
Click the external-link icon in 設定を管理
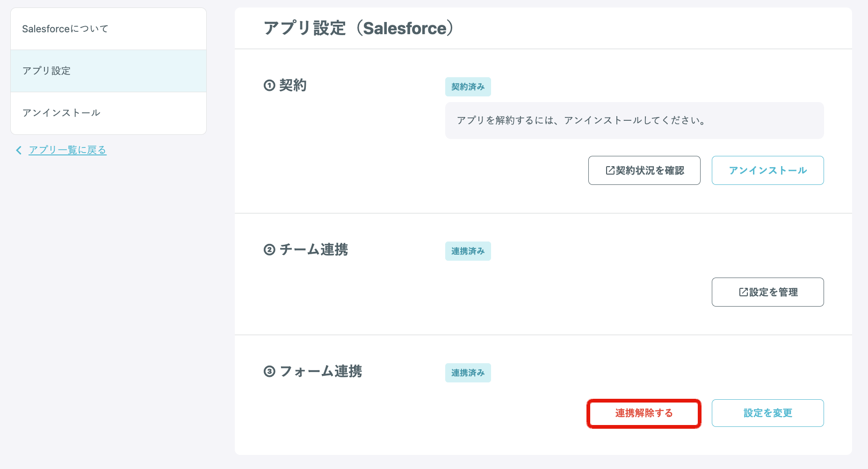click(x=743, y=292)
